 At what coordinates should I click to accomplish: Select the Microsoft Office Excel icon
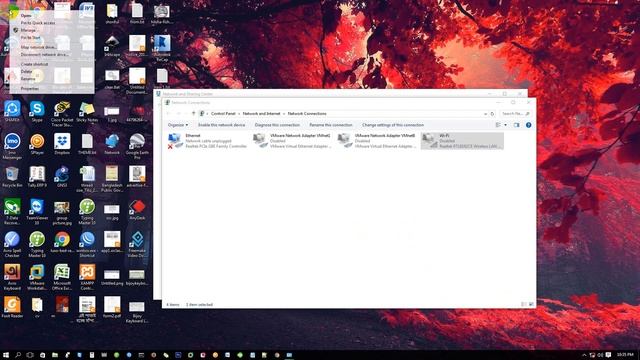click(62, 277)
